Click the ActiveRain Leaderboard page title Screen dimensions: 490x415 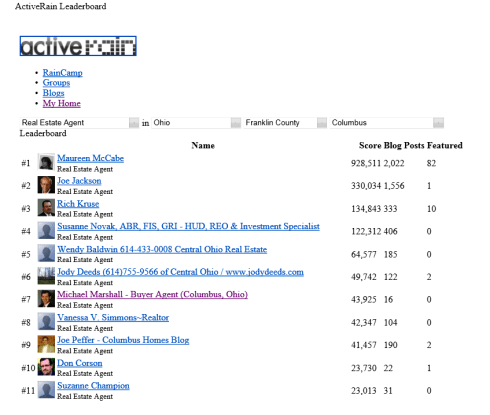61,6
